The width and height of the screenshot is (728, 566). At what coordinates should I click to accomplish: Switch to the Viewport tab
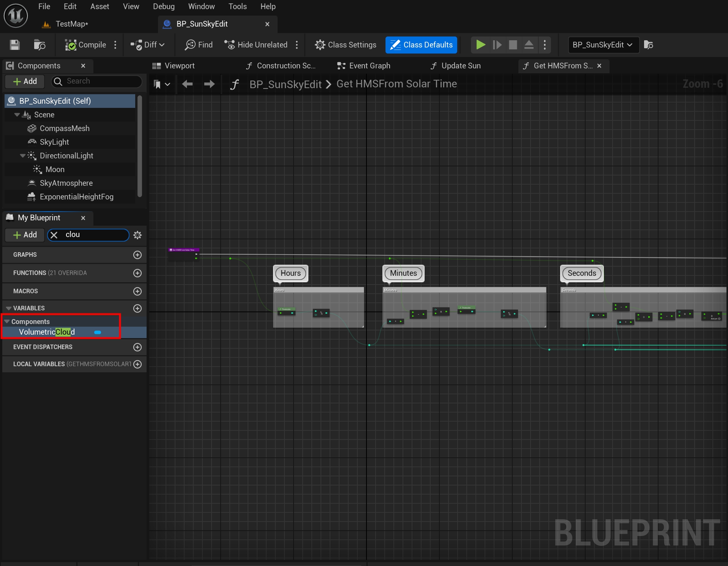pyautogui.click(x=174, y=66)
